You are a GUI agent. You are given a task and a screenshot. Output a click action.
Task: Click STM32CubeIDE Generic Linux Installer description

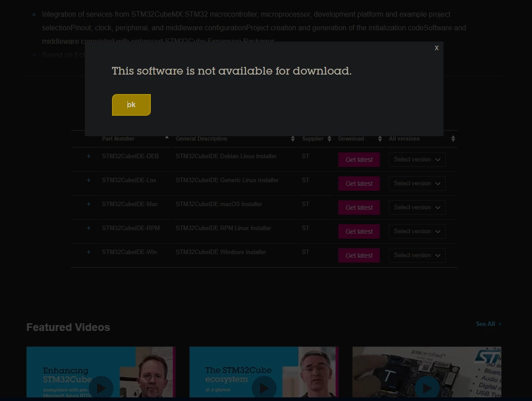[227, 180]
